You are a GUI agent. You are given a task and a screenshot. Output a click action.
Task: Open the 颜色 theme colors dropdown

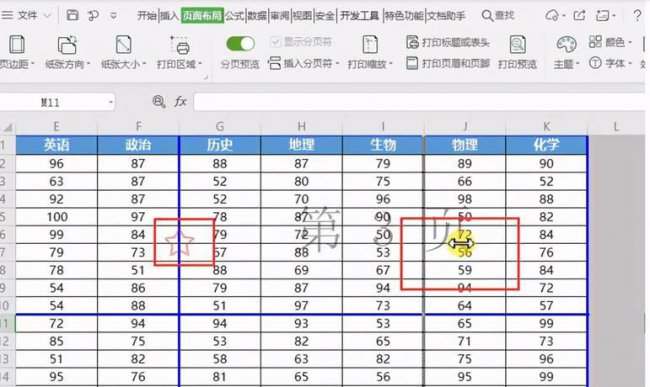tap(610, 42)
